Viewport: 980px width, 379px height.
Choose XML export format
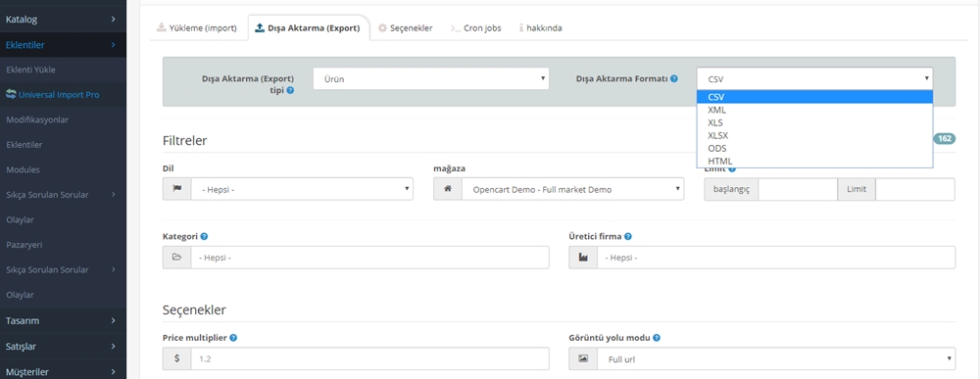tap(815, 110)
